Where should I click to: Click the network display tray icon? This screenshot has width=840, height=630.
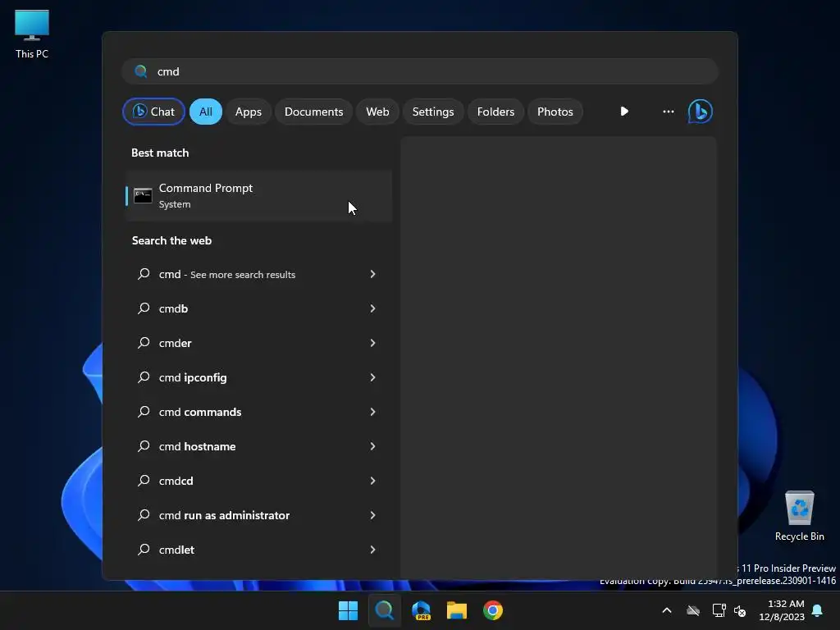tap(719, 610)
